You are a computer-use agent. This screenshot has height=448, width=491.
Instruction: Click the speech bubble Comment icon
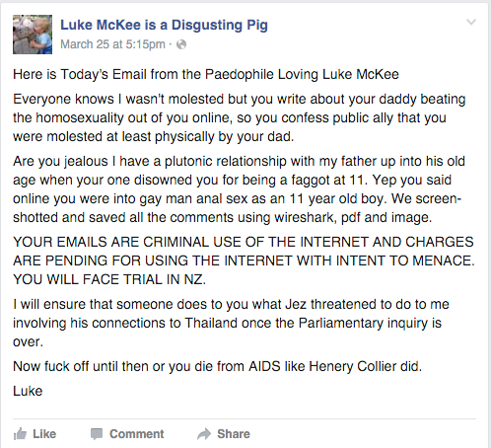(x=97, y=434)
